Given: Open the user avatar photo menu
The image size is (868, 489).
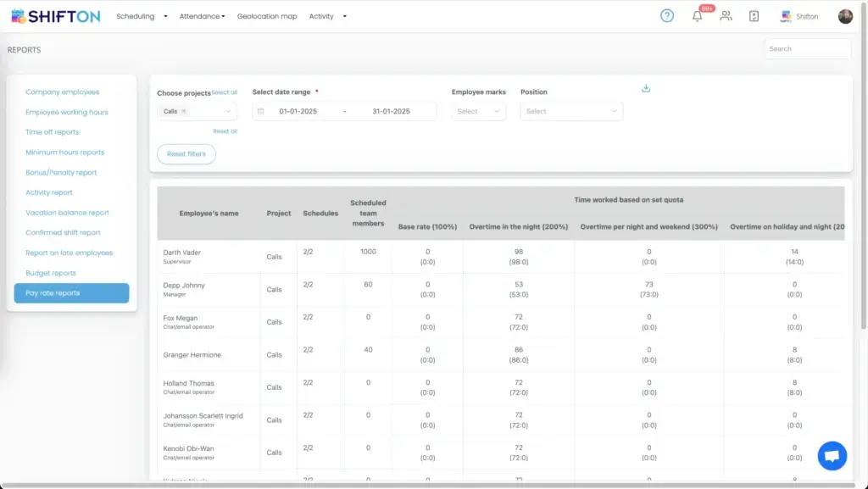Looking at the screenshot, I should click(x=845, y=16).
